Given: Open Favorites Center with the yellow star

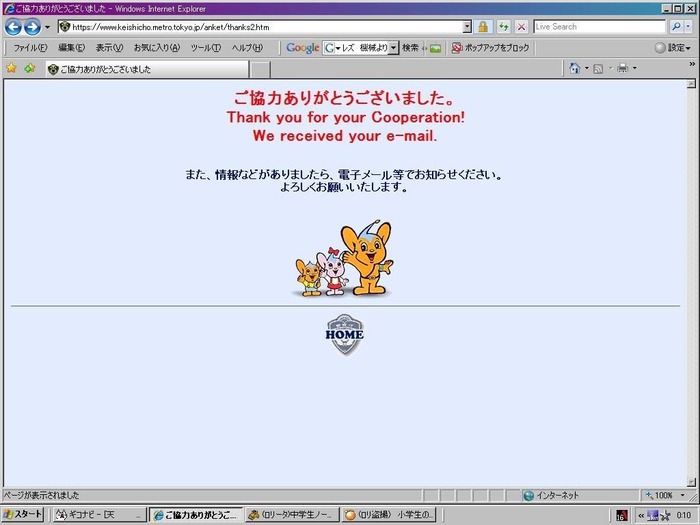Looking at the screenshot, I should pos(11,68).
